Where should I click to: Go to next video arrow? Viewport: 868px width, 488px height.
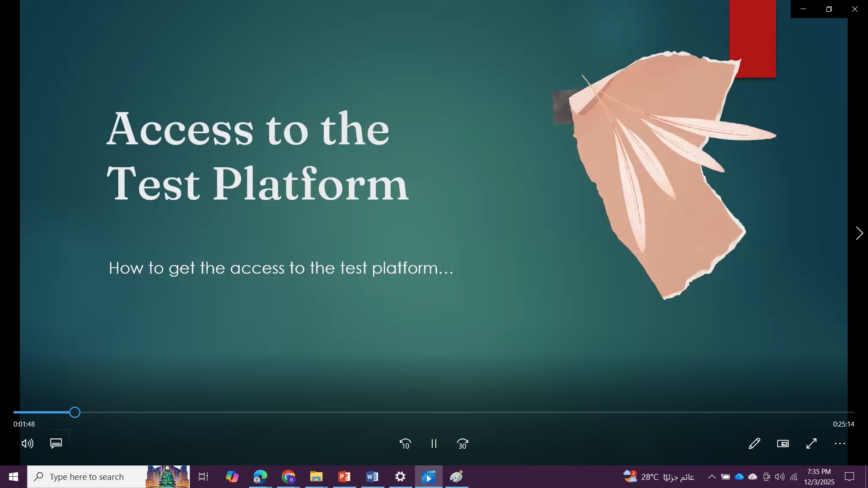(x=859, y=233)
